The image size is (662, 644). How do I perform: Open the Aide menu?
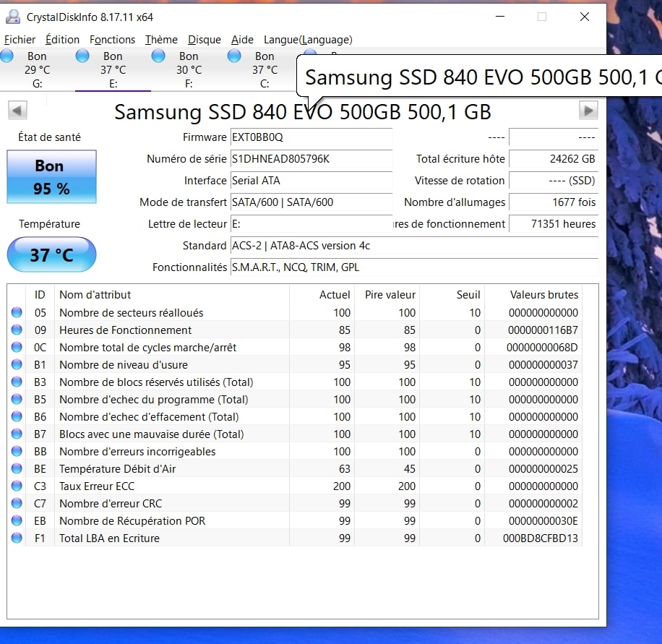click(242, 40)
